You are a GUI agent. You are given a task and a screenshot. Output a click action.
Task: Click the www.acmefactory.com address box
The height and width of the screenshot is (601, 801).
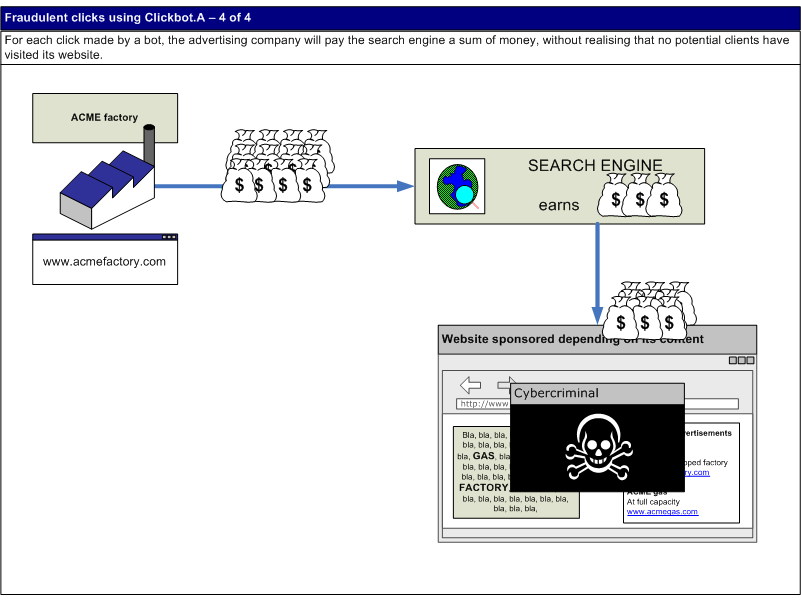[105, 260]
